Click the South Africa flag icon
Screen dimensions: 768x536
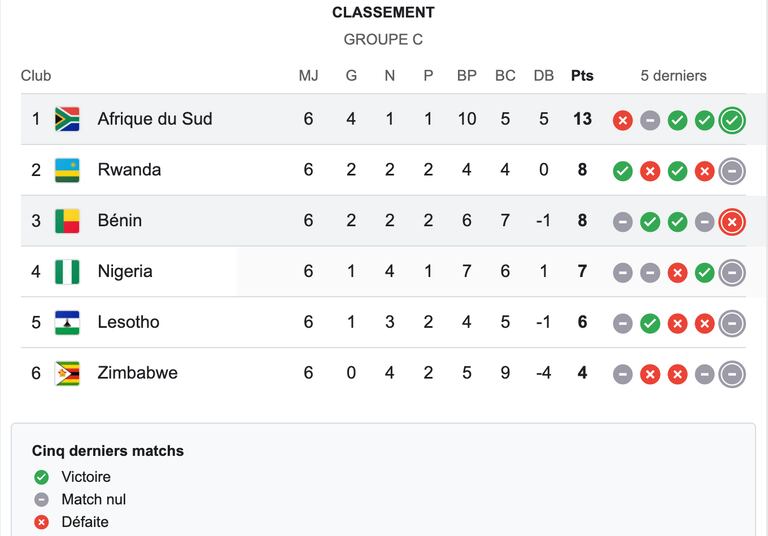pos(67,119)
